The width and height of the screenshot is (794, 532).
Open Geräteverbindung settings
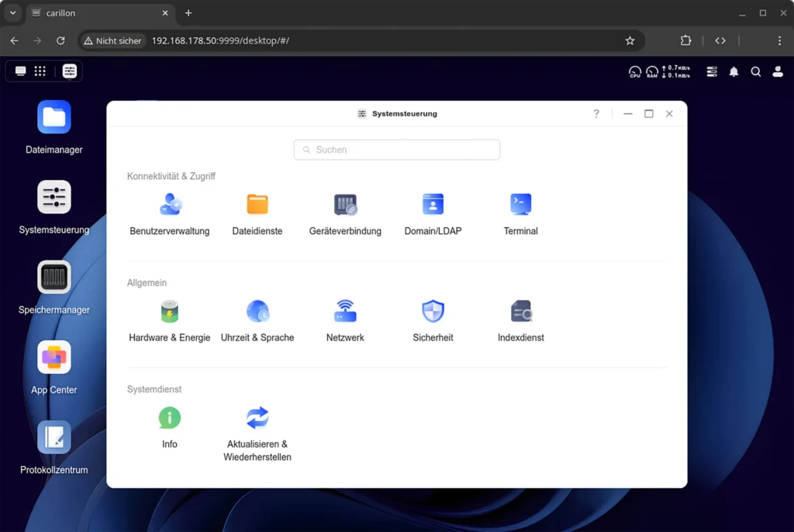[x=345, y=205]
